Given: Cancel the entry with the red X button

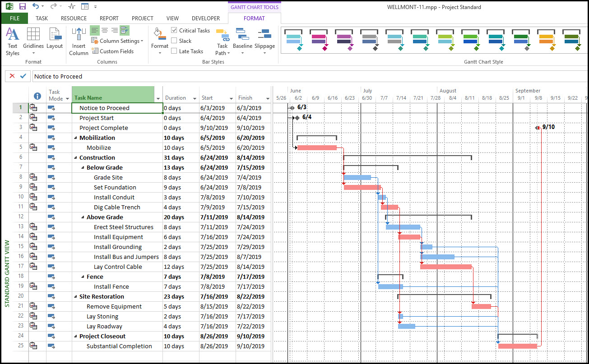Looking at the screenshot, I should click(x=11, y=76).
